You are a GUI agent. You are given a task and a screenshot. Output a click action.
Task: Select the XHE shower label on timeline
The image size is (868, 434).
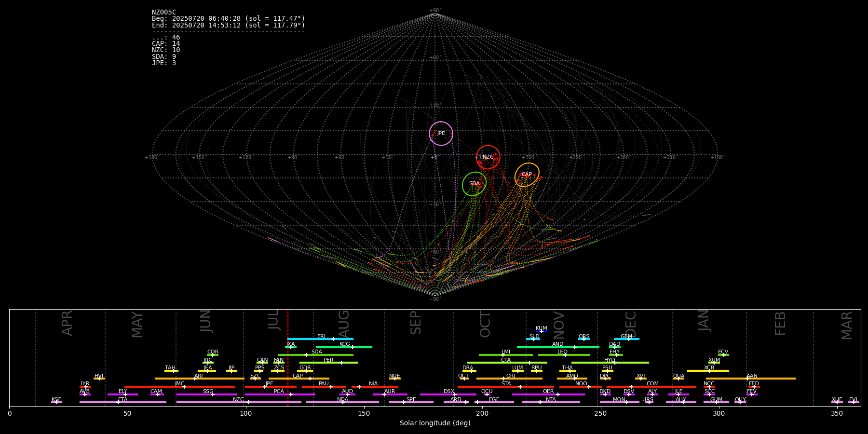tap(837, 400)
